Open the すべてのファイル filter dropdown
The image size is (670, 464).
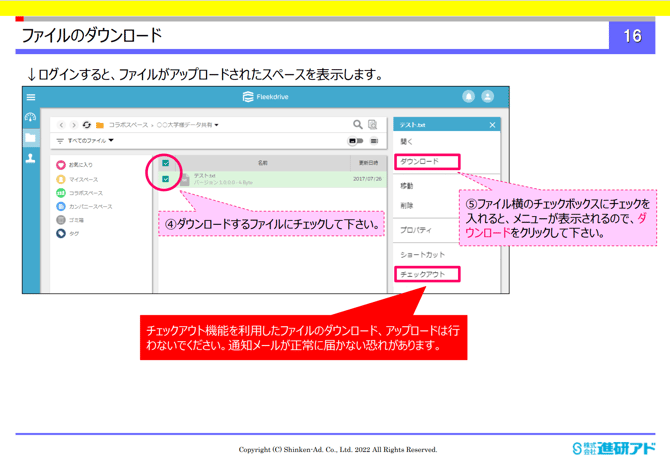91,141
